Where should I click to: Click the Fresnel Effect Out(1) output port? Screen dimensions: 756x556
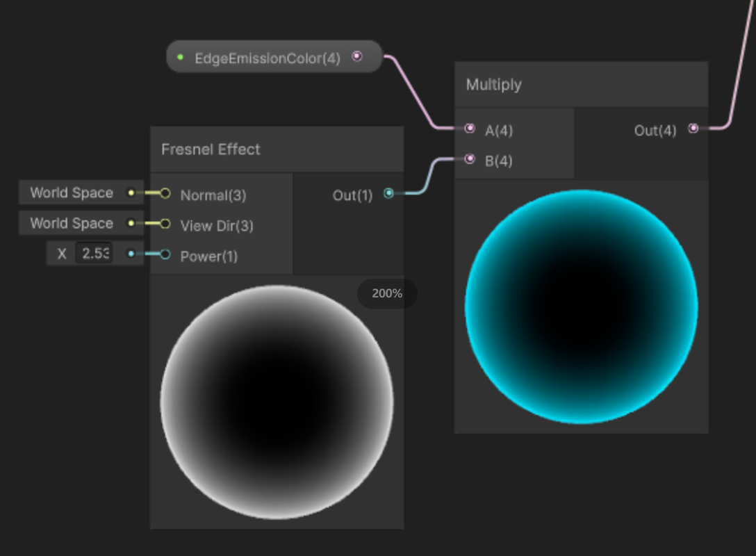click(388, 193)
